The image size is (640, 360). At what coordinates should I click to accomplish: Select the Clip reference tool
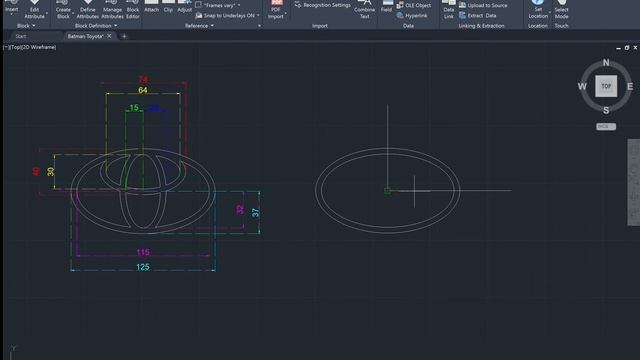tap(168, 7)
